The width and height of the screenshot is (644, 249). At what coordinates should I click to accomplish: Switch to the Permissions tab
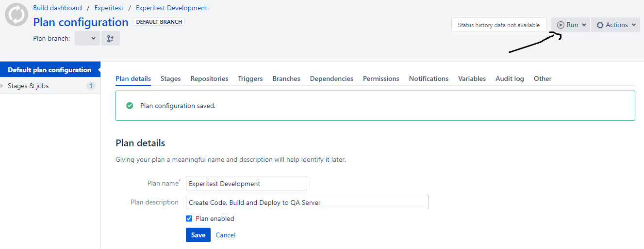point(381,78)
